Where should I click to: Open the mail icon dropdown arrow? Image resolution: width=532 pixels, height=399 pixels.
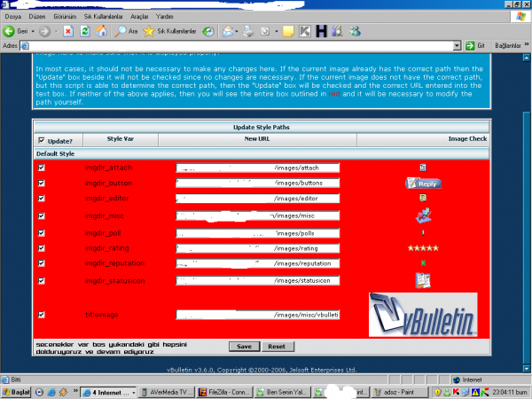pos(237,32)
